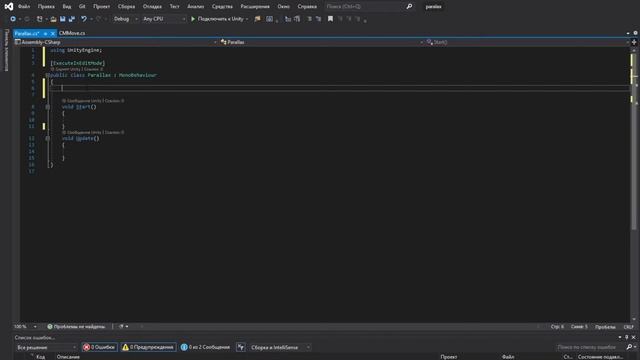This screenshot has height=360, width=640.
Task: Click the Code column header in Error List
Action: pyautogui.click(x=40, y=357)
